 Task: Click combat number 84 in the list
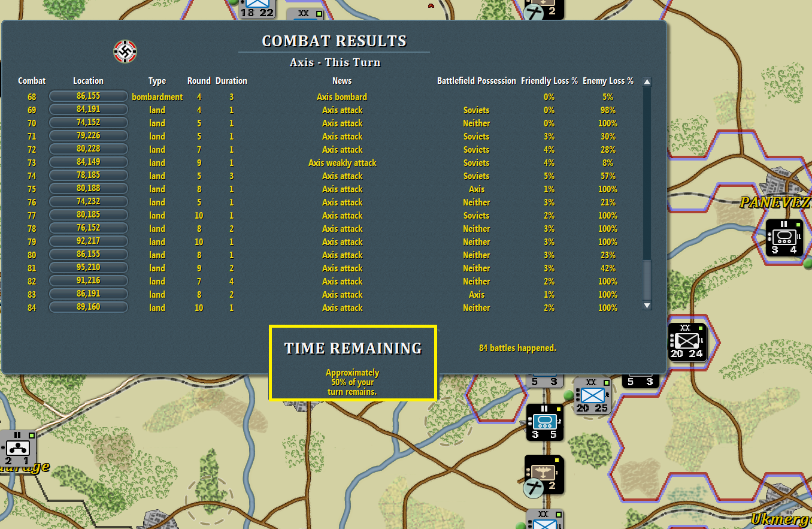click(x=32, y=307)
